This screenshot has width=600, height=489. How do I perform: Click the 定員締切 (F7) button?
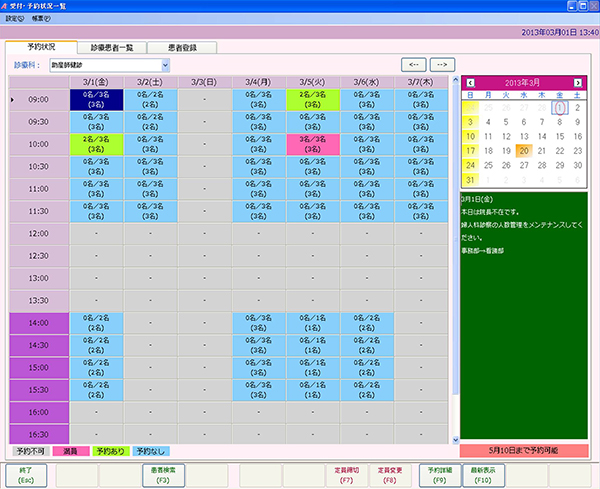click(x=346, y=475)
